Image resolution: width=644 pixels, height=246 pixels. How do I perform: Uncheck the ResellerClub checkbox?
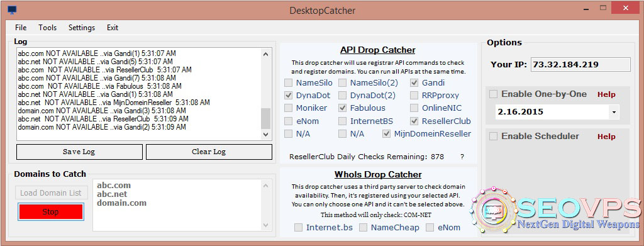click(x=414, y=121)
